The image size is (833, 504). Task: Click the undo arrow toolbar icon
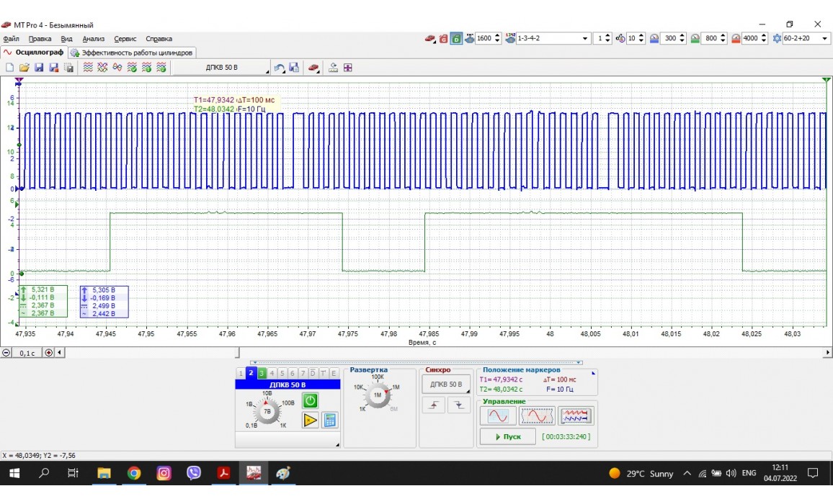(279, 68)
